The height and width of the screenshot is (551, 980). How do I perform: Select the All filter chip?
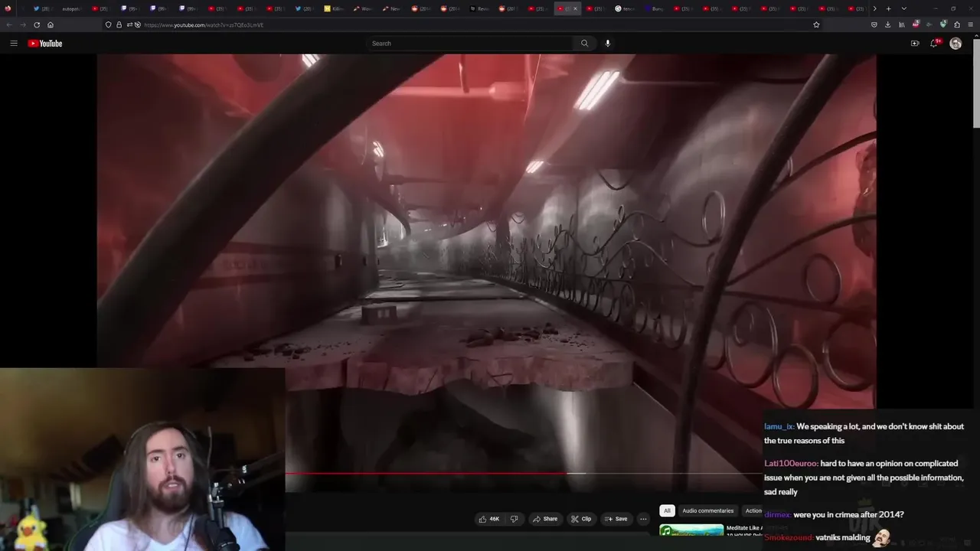tap(667, 510)
